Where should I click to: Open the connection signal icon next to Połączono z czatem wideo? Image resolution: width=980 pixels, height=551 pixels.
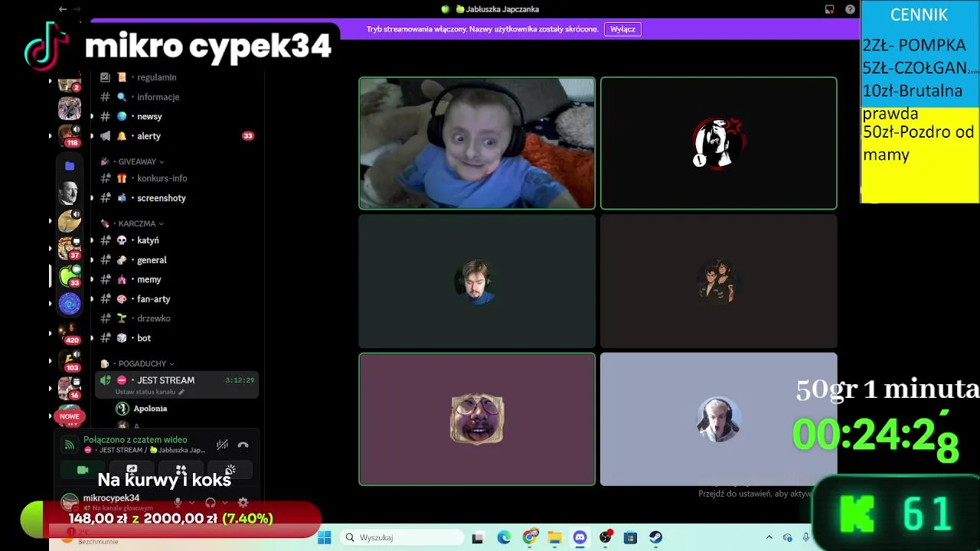point(69,445)
